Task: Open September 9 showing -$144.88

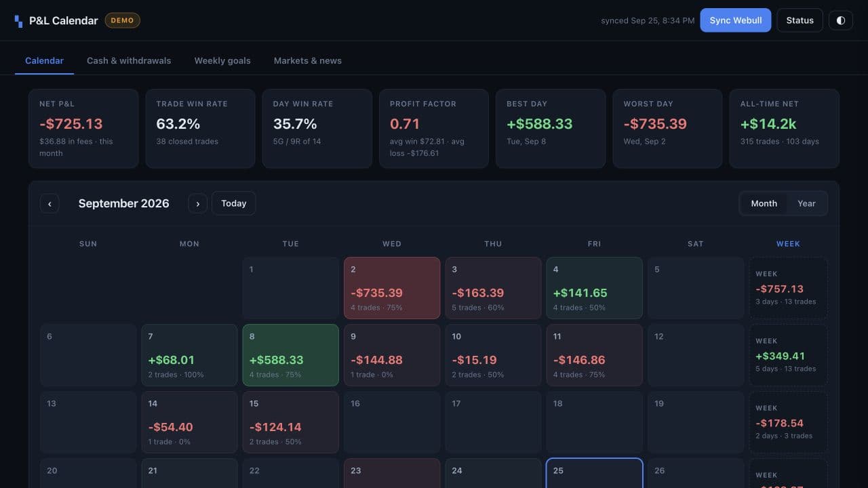Action: tap(392, 355)
